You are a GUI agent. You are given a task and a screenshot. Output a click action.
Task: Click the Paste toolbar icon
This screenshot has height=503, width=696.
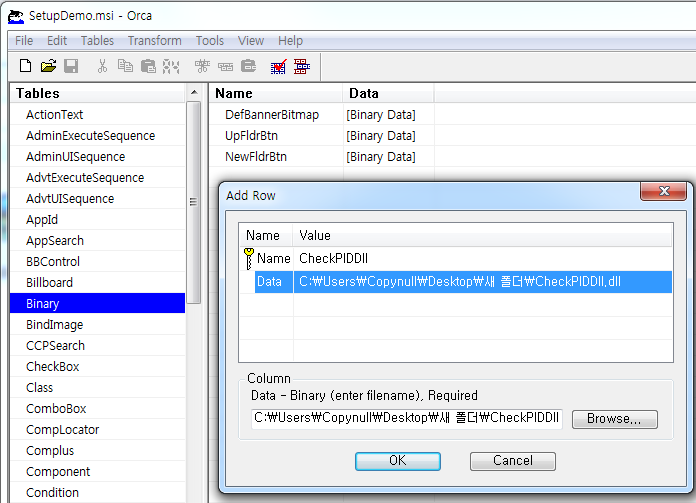tap(148, 66)
